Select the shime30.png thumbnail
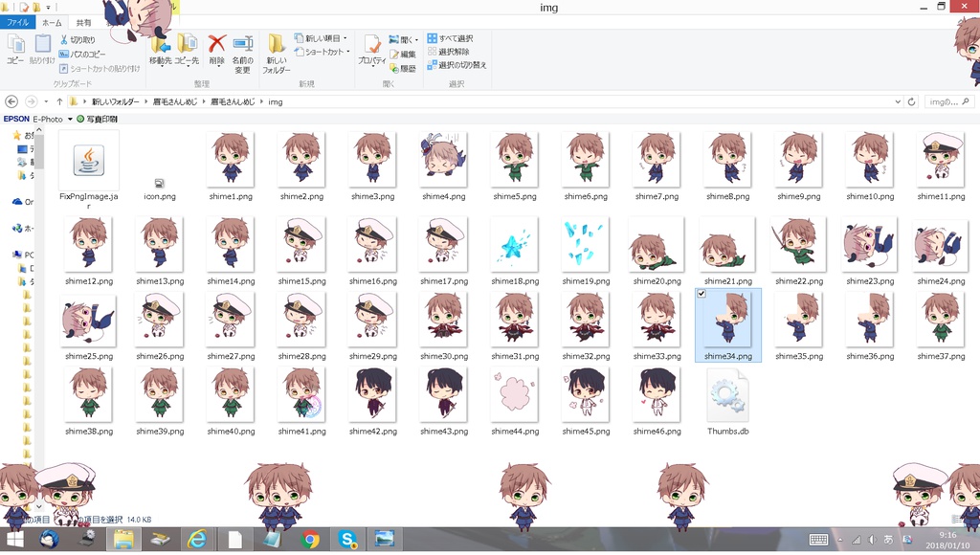Image resolution: width=980 pixels, height=555 pixels. [444, 320]
